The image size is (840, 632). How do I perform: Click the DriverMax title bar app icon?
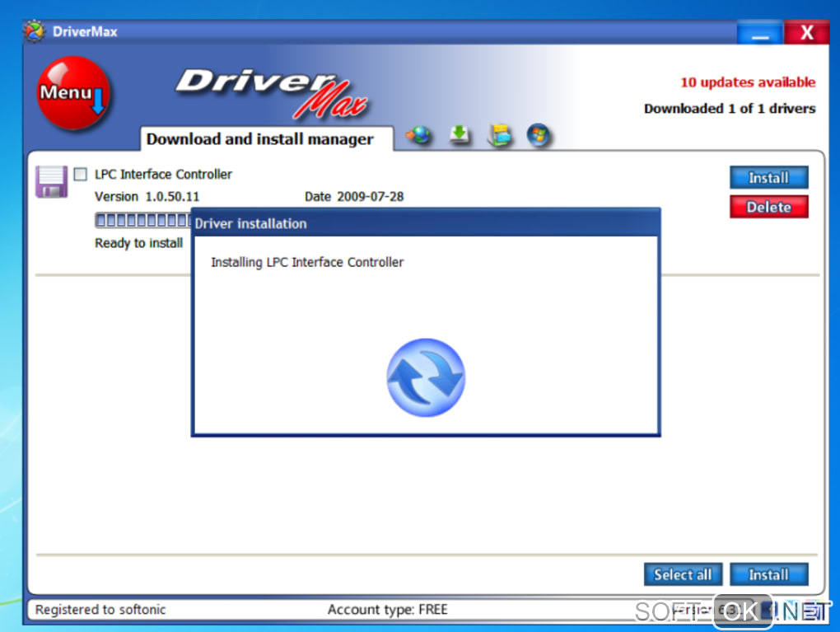pyautogui.click(x=35, y=31)
